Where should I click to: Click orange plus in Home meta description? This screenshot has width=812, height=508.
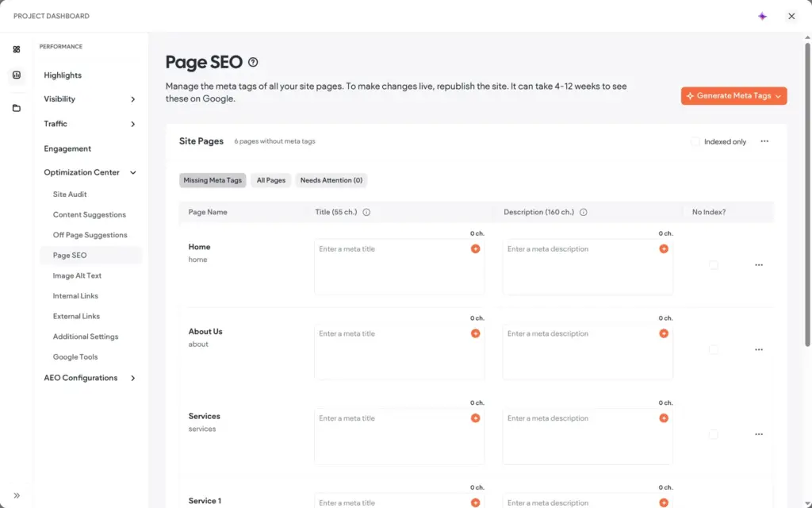(664, 248)
